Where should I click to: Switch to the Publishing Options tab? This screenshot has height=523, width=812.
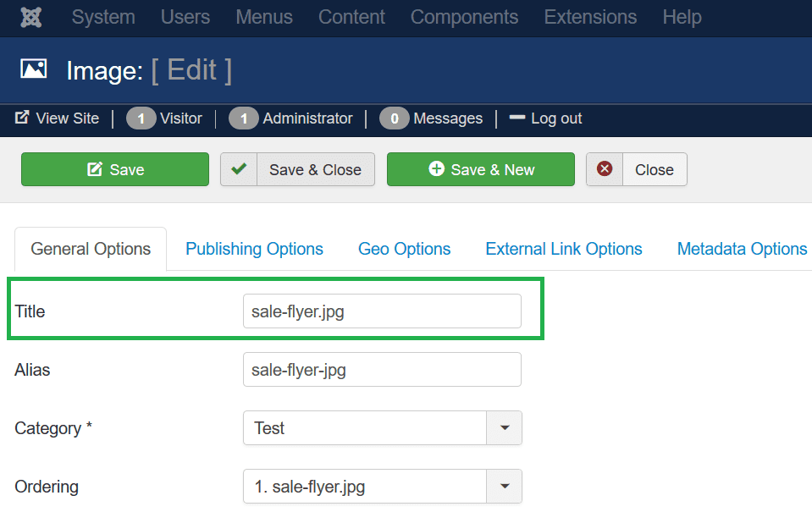click(254, 249)
